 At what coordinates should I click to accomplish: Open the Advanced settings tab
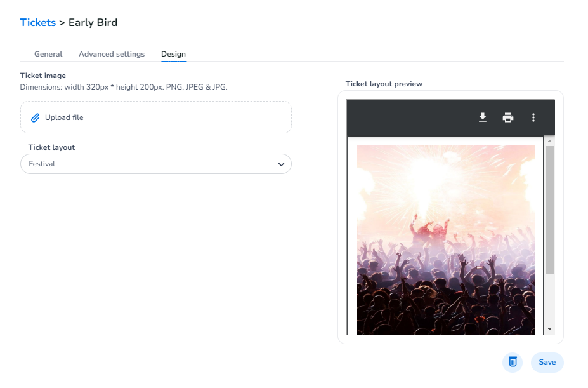112,54
